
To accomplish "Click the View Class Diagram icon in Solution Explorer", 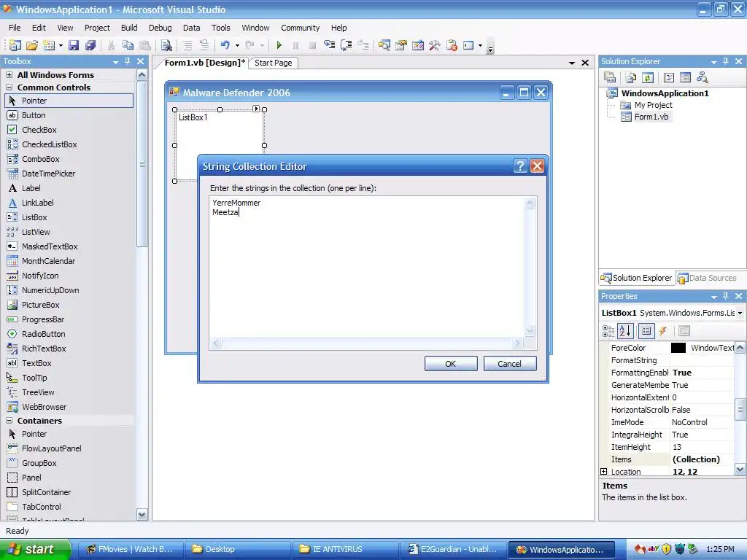I will coord(703,77).
